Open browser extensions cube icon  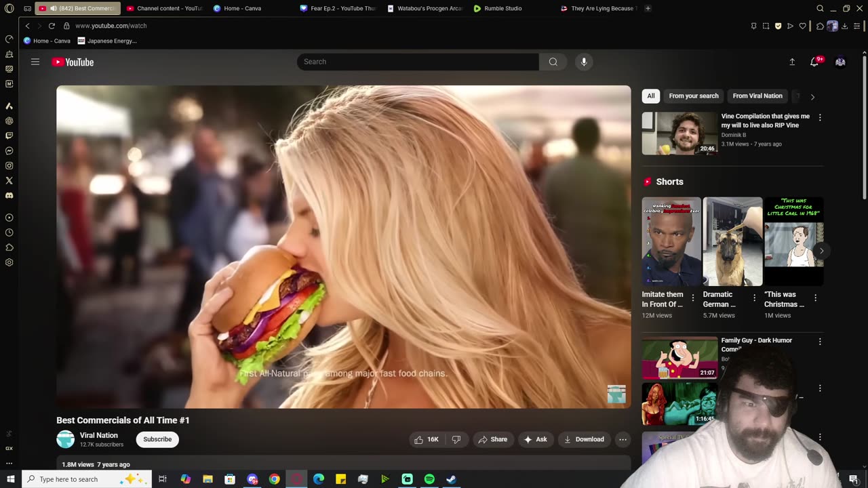coord(820,26)
